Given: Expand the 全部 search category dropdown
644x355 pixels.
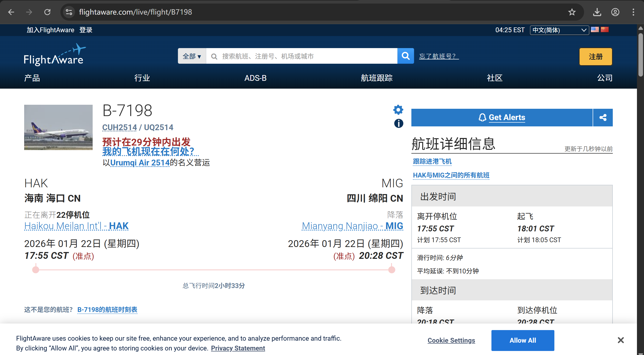Looking at the screenshot, I should [x=192, y=56].
